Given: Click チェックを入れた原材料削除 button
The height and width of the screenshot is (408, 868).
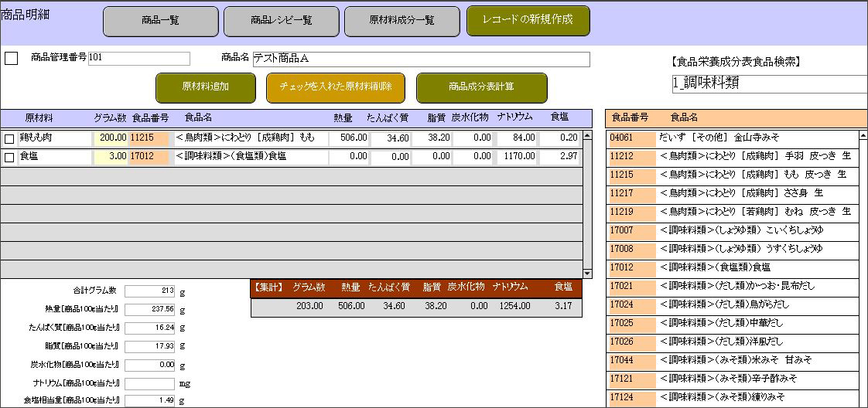Looking at the screenshot, I should click(335, 87).
